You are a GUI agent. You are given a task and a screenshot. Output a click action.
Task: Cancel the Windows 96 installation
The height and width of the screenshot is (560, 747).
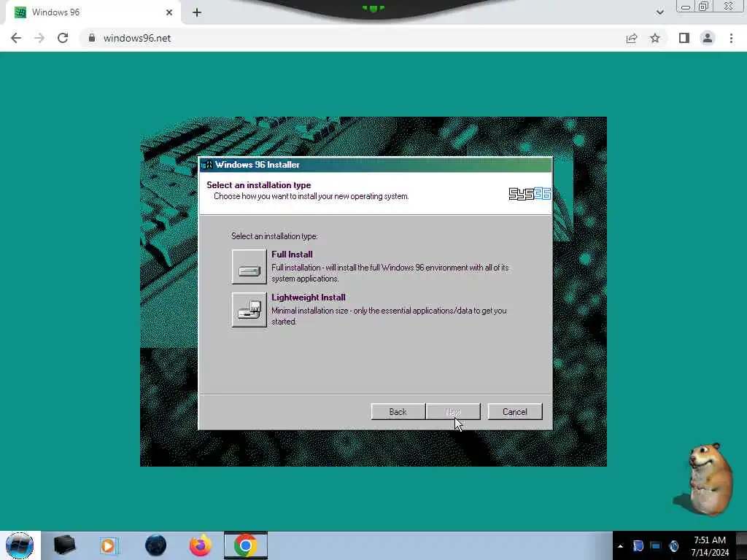pyautogui.click(x=515, y=411)
